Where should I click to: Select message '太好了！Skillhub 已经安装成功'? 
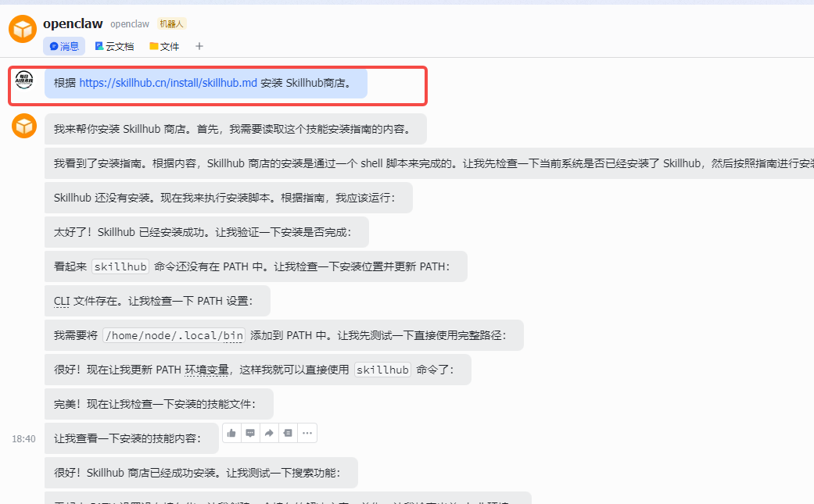point(206,232)
